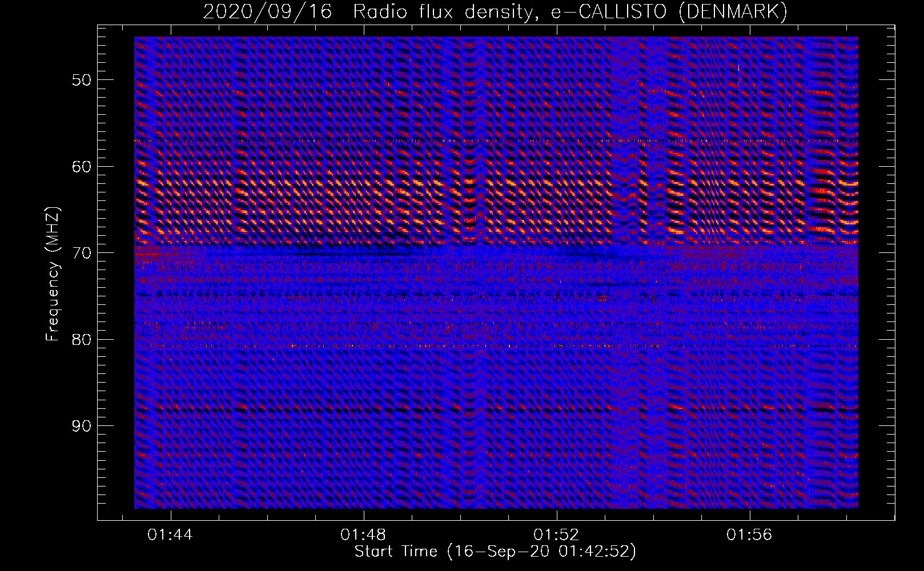Click the 01:48 time tick label
Screen dimensions: 924x571
coord(363,535)
